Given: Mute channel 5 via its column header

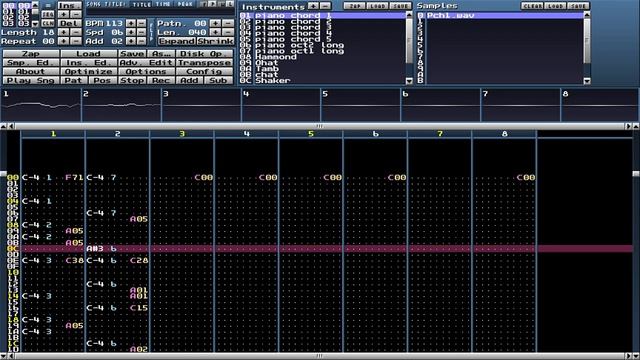Looking at the screenshot, I should [311, 134].
